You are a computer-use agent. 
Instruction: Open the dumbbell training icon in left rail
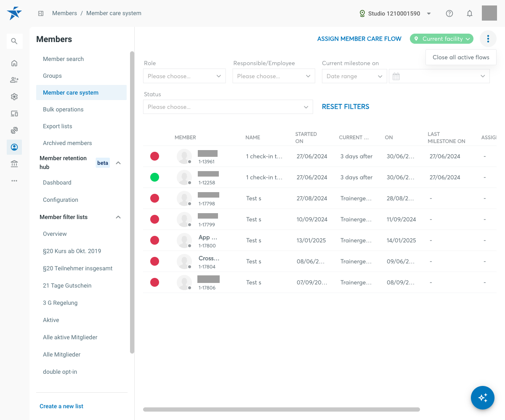[x=14, y=130]
